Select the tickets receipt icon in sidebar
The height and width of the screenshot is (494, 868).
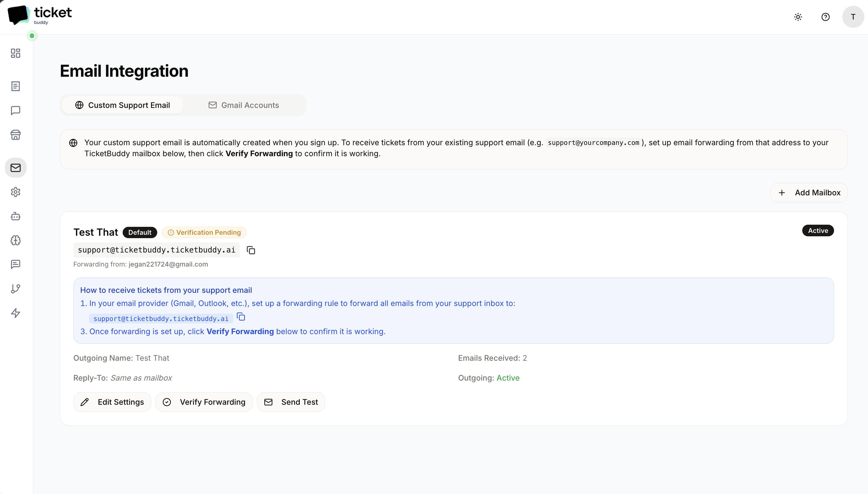(x=15, y=86)
